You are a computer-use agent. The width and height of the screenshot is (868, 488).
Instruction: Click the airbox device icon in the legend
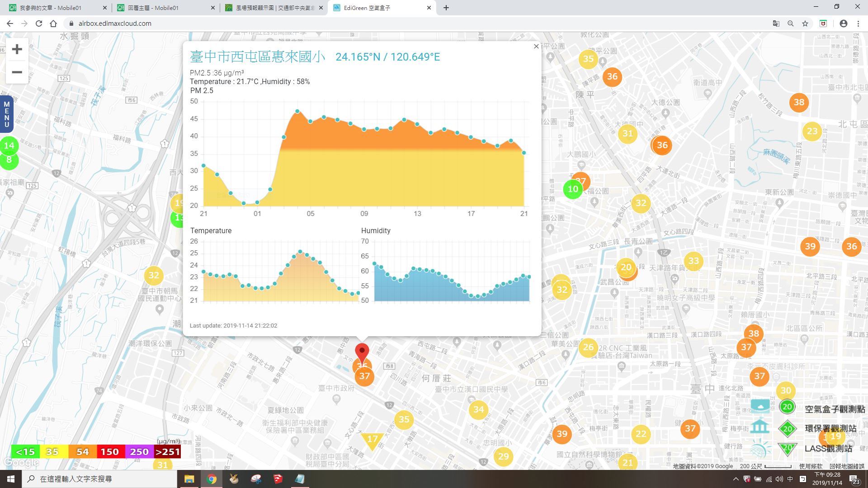point(760,406)
